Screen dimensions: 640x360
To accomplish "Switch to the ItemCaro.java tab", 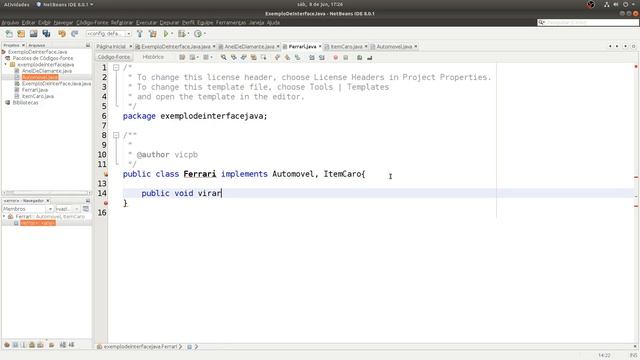I will pos(346,47).
